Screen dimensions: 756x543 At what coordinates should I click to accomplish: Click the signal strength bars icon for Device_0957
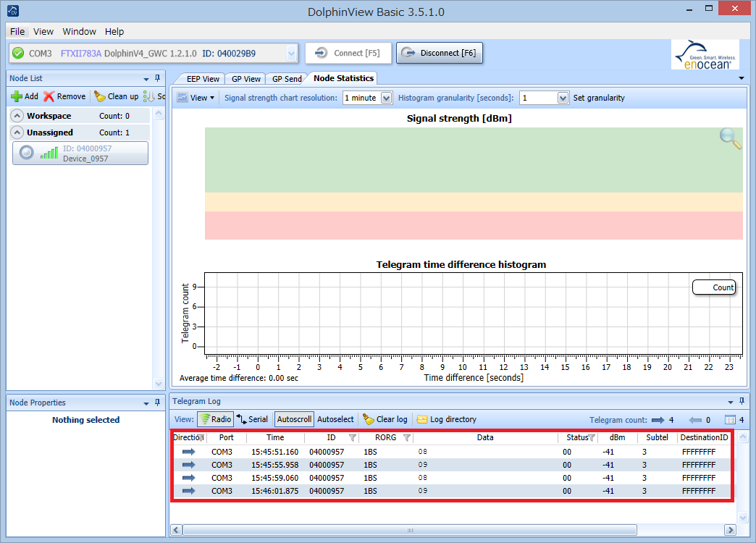[x=49, y=153]
